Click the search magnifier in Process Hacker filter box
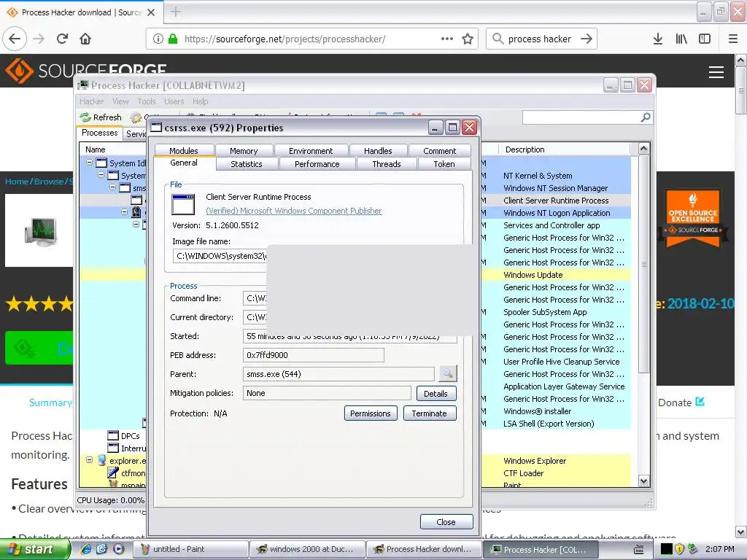The width and height of the screenshot is (747, 560). [646, 117]
